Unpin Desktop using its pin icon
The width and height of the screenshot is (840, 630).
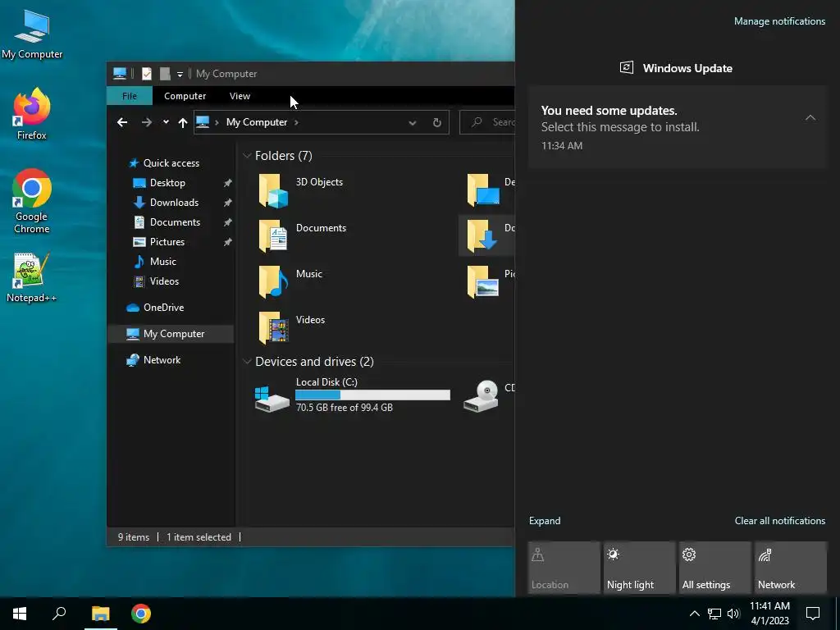tap(227, 183)
